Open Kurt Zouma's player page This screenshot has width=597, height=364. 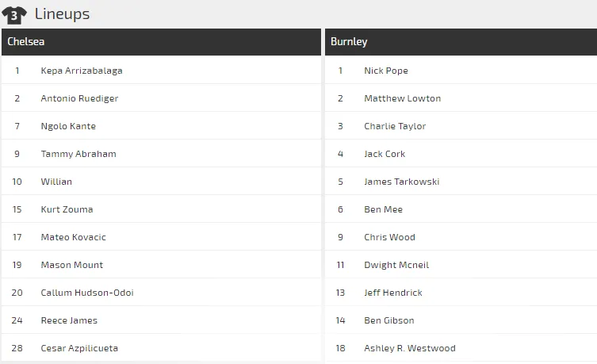click(67, 209)
